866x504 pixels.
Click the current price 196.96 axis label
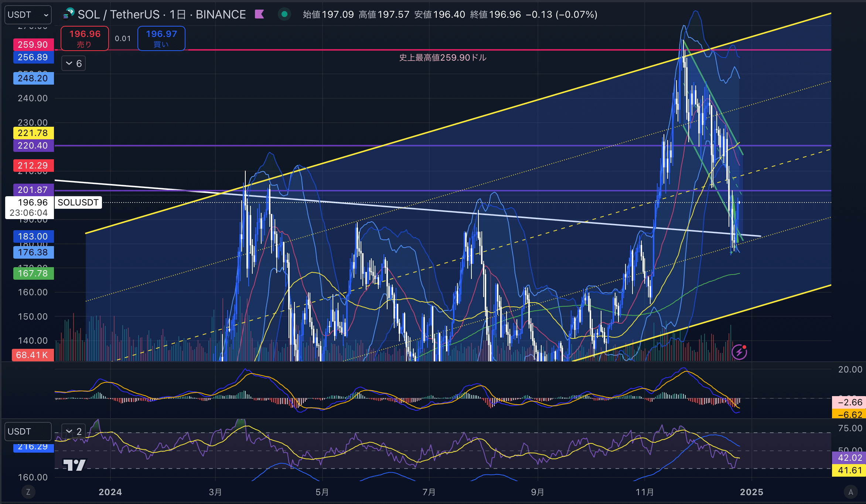[x=30, y=207]
